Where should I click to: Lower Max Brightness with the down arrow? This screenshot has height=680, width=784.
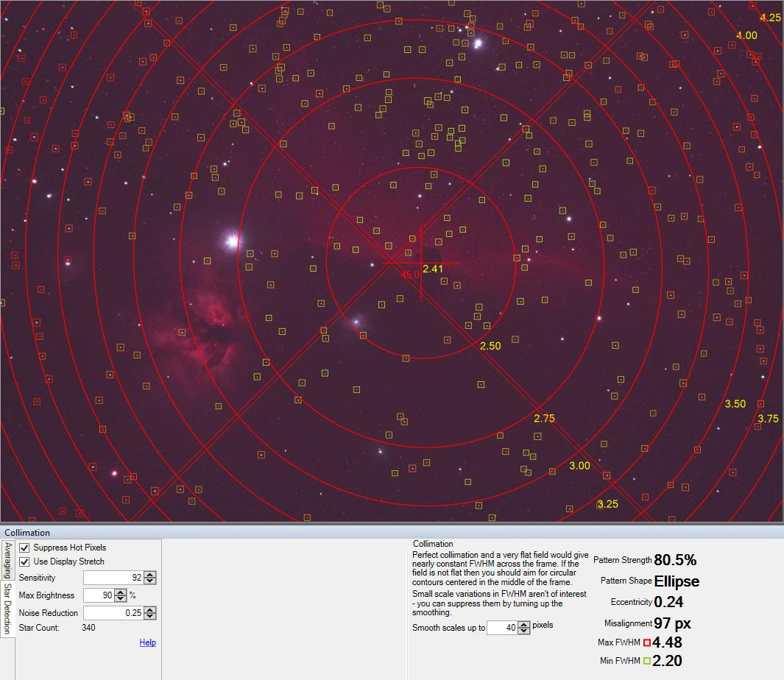[x=121, y=598]
